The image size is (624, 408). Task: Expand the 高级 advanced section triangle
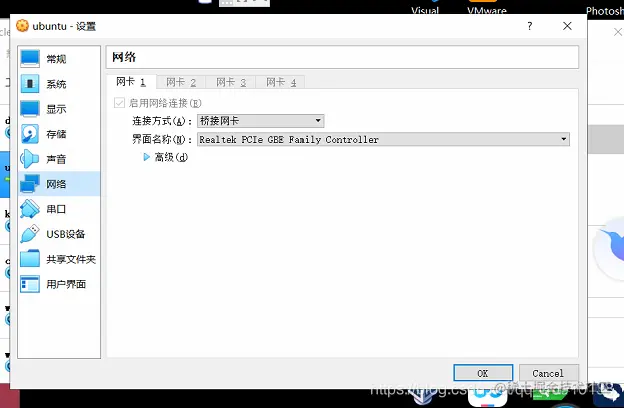click(x=146, y=157)
